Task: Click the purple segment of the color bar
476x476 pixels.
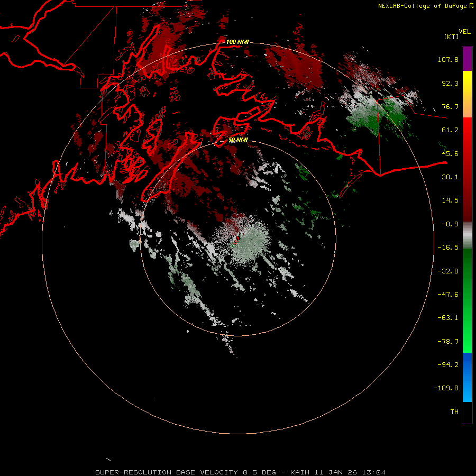Action: [x=467, y=59]
